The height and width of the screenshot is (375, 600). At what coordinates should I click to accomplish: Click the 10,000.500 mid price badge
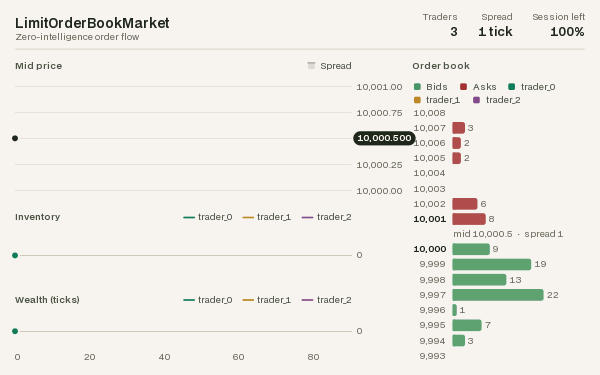(x=384, y=138)
